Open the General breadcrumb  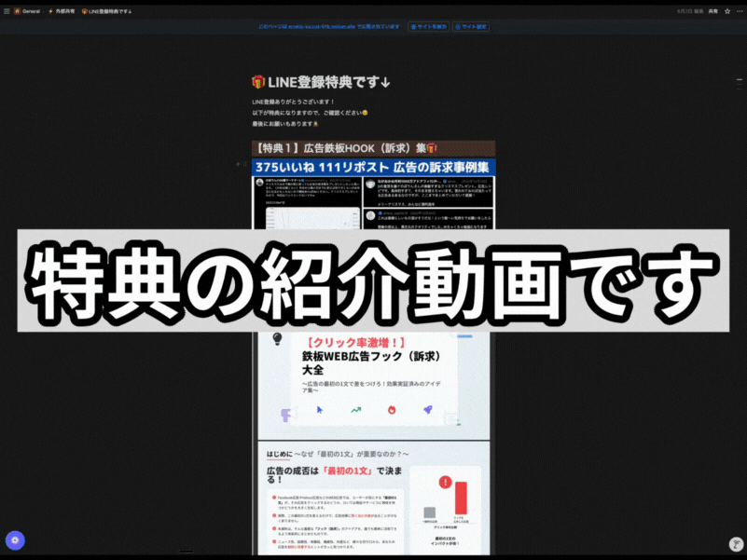(x=27, y=11)
